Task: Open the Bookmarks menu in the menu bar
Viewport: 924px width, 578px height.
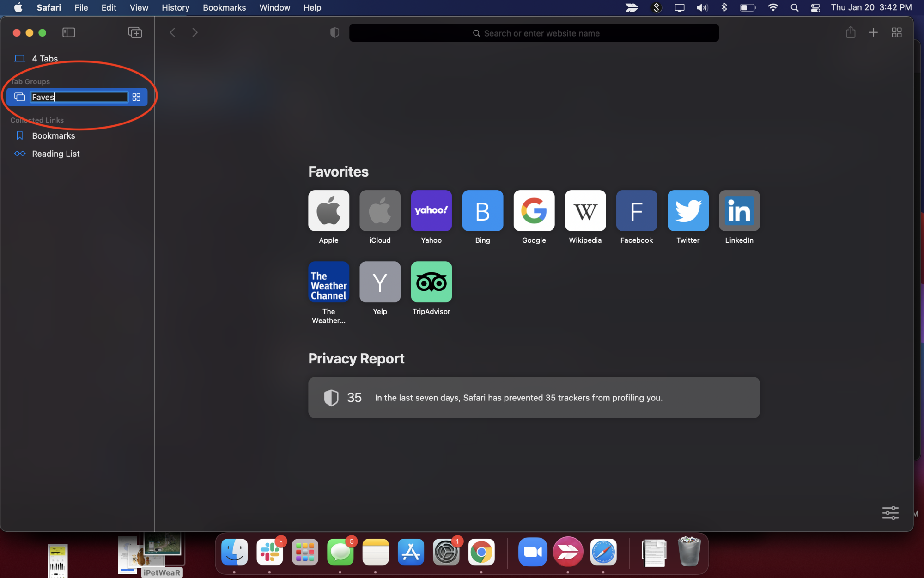Action: coord(224,7)
